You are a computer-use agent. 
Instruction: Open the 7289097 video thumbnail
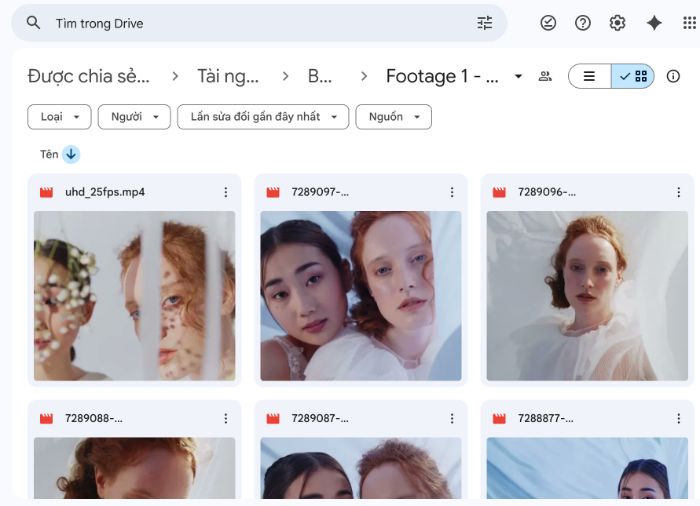[x=361, y=296]
